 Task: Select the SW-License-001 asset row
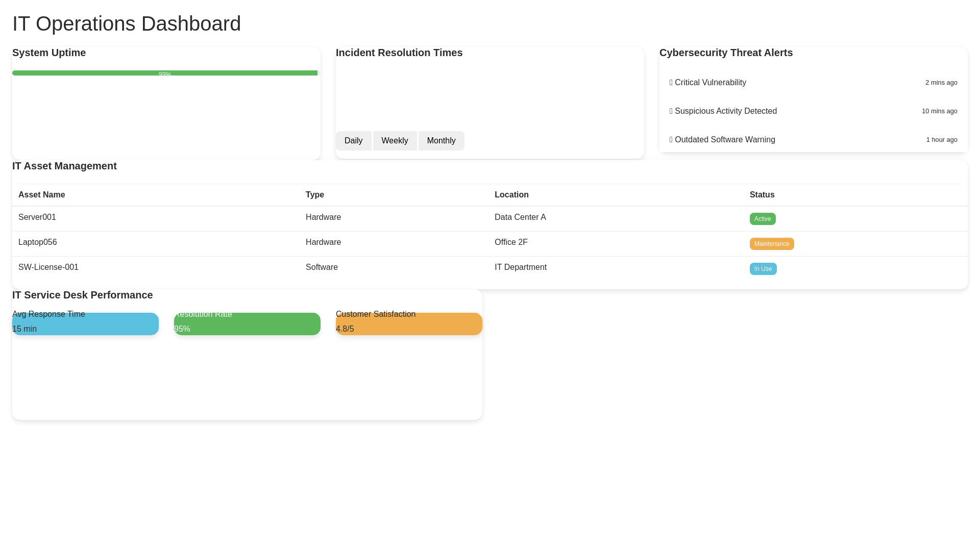point(48,267)
